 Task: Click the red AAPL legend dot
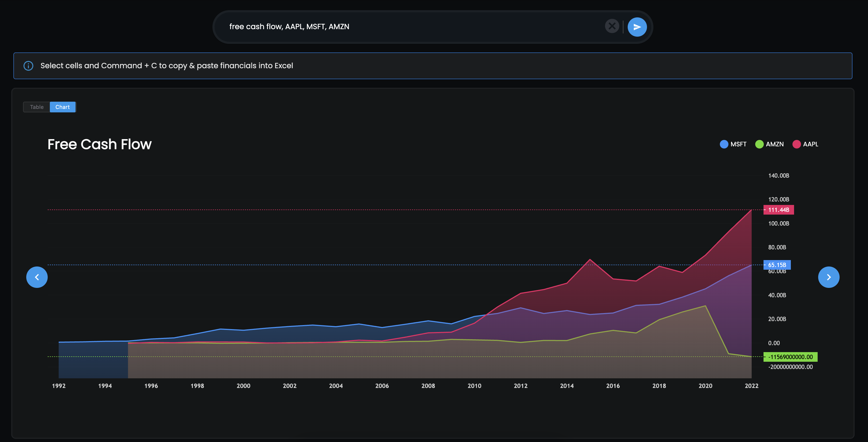[796, 144]
